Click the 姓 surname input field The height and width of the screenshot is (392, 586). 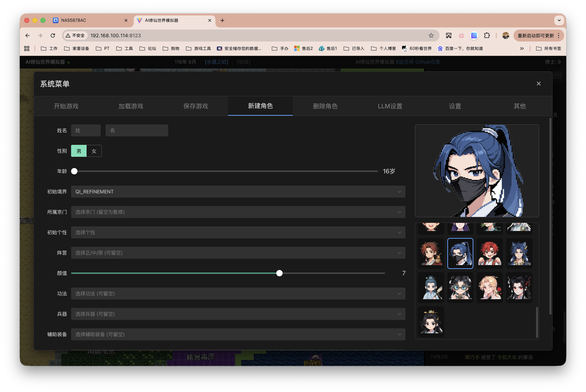tap(86, 130)
